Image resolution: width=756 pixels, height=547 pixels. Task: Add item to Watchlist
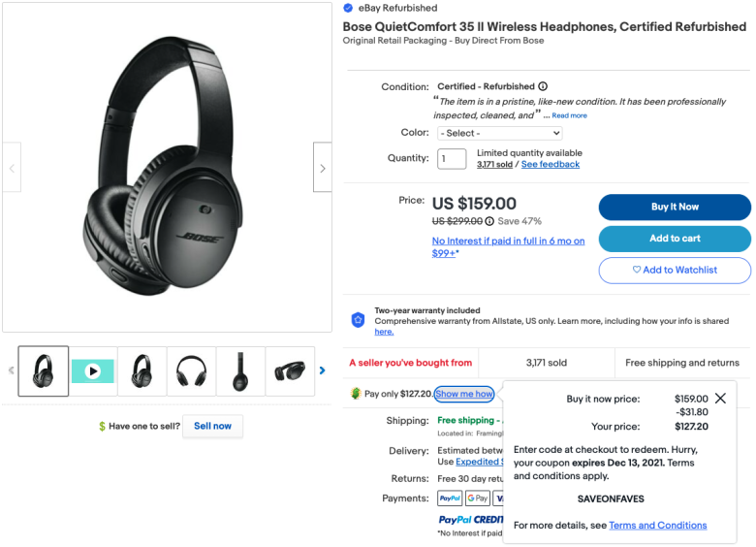click(675, 271)
